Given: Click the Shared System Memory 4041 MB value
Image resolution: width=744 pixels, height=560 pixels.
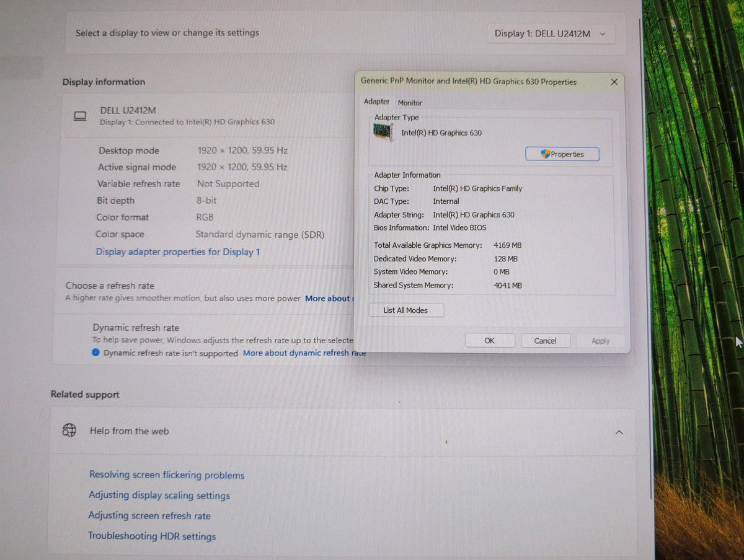Looking at the screenshot, I should pos(508,286).
